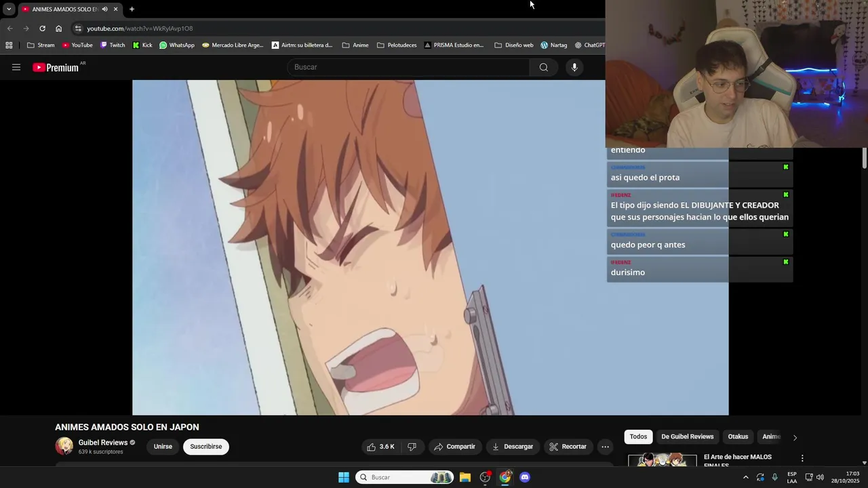This screenshot has height=488, width=868.
Task: Click the tray sync status icon
Action: pyautogui.click(x=760, y=477)
